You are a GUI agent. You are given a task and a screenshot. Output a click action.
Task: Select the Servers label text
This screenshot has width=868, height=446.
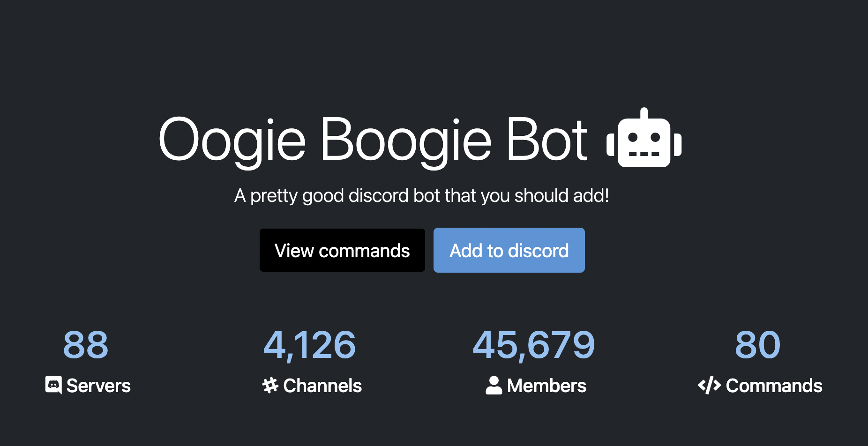[x=98, y=386]
